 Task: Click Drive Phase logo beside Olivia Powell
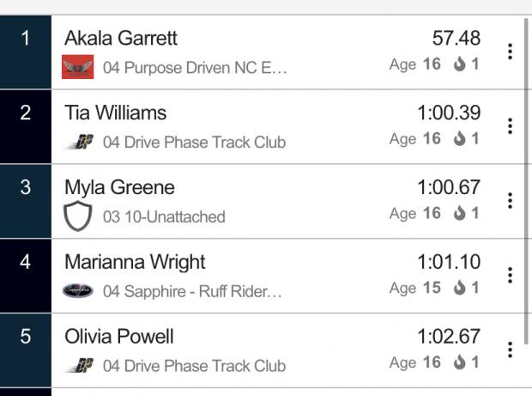click(x=80, y=365)
